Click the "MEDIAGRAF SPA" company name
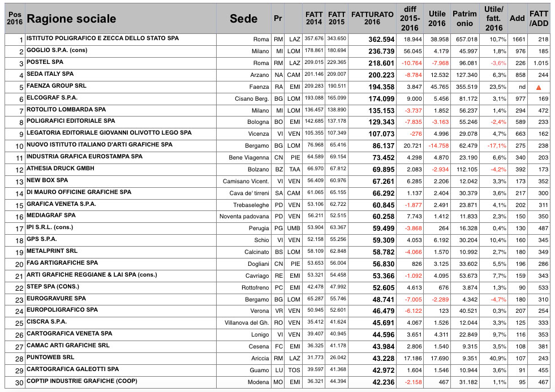The height and width of the screenshot is (392, 555). point(51,215)
